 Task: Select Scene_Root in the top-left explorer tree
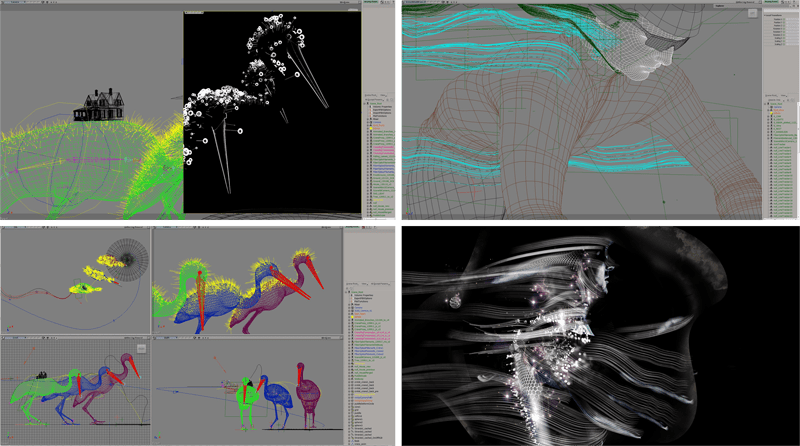[x=375, y=104]
